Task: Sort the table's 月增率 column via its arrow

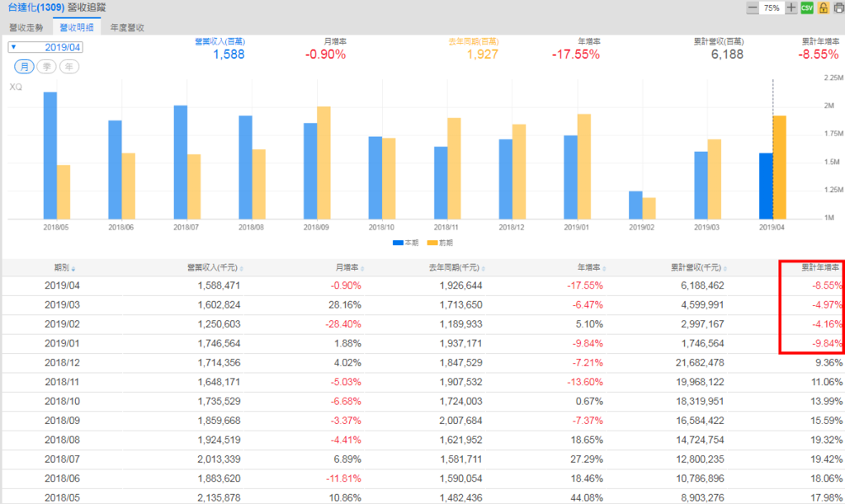Action: click(363, 269)
